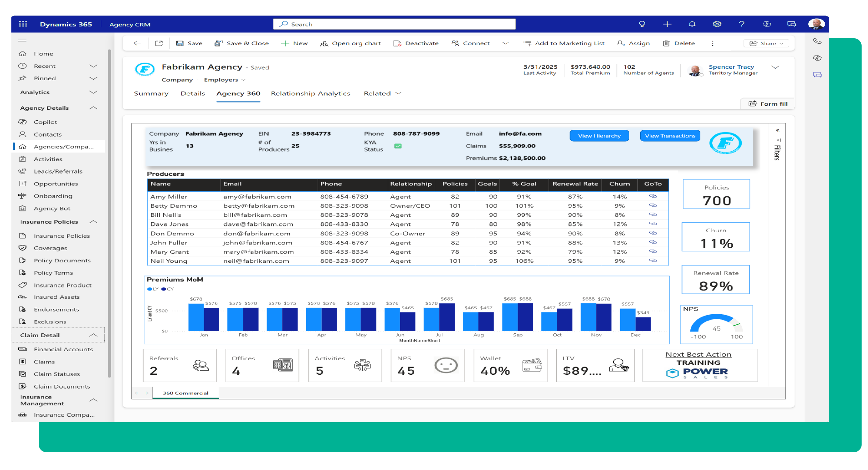
Task: Open the Next Best Action link
Action: (698, 354)
